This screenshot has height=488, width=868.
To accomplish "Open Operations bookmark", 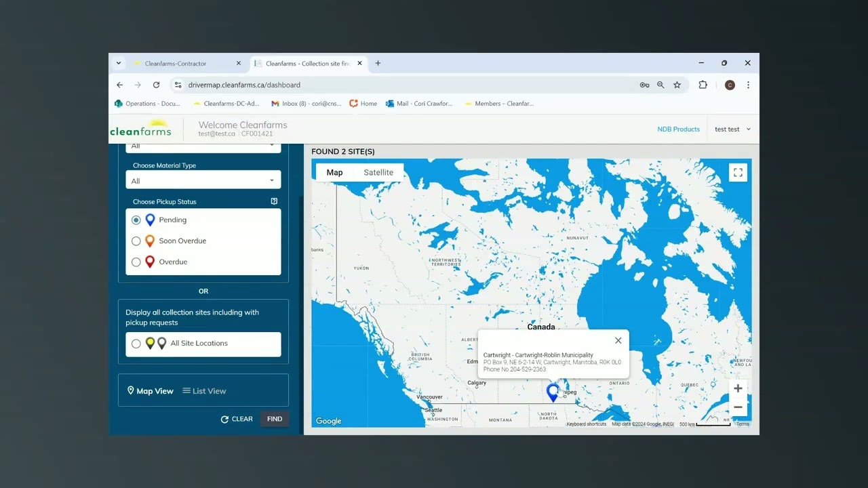I will 147,104.
